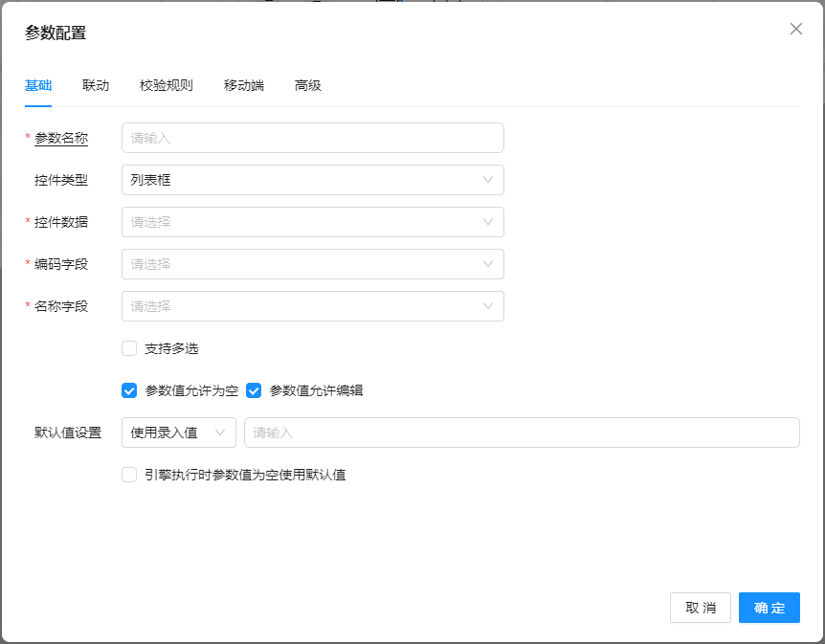Uncheck 参数值允许为空 checkbox

point(129,390)
